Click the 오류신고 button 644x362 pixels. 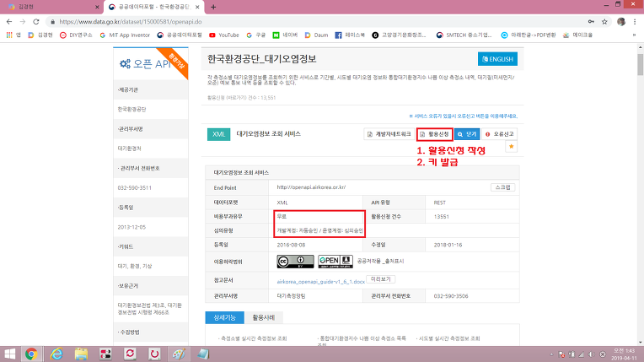click(x=499, y=134)
